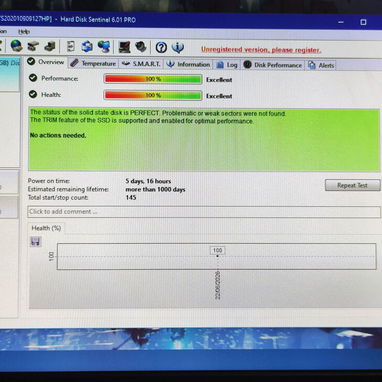Click the globe icon in the toolbar
This screenshot has height=382, width=382.
[16, 46]
